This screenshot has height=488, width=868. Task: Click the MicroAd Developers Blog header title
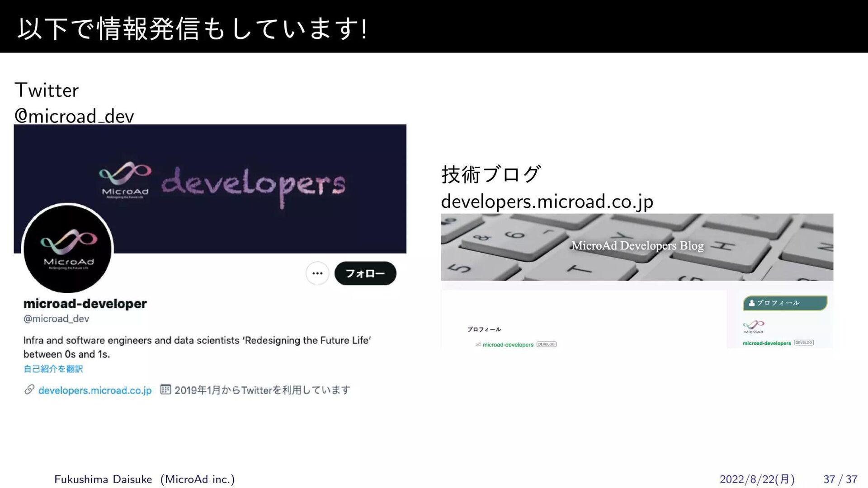637,246
